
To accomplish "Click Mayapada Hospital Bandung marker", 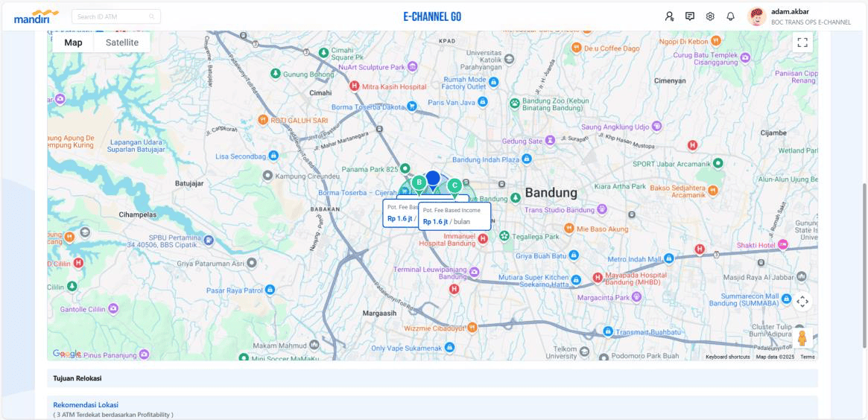I will 598,278.
